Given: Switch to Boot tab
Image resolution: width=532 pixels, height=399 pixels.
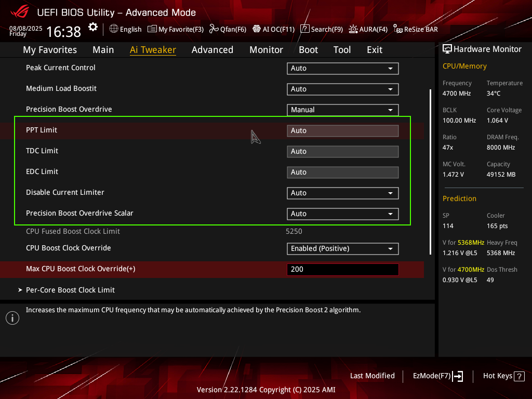Looking at the screenshot, I should pyautogui.click(x=309, y=50).
